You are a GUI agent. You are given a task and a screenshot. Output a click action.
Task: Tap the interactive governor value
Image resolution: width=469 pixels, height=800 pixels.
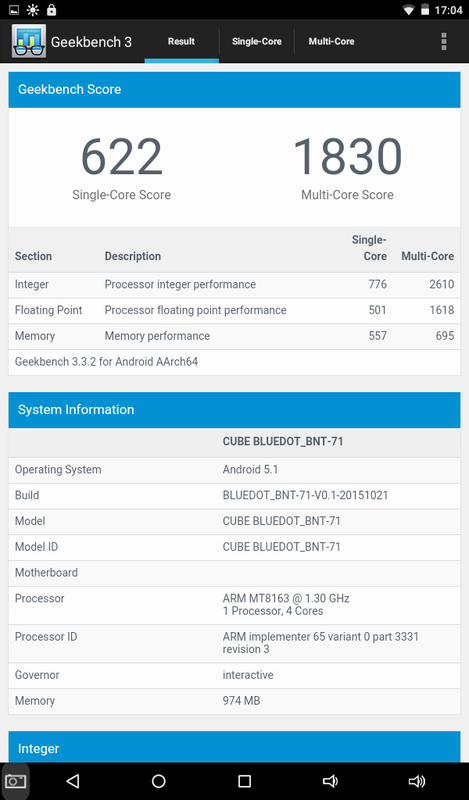pos(248,675)
